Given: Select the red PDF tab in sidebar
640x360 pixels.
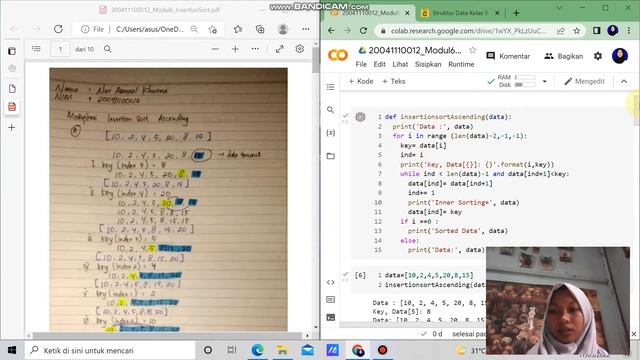Looking at the screenshot, I should (12, 107).
